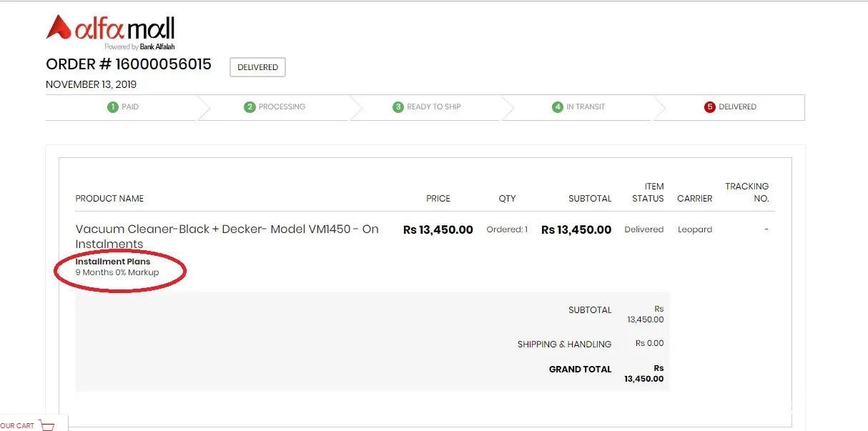
Task: Click the Our Cart label
Action: pos(16,426)
